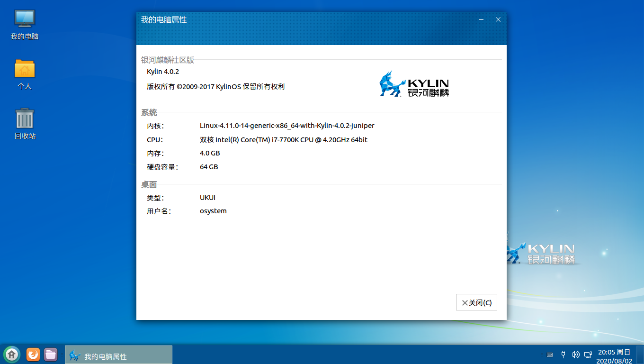Viewport: 644px width, 364px height.
Task: Launch the Firefox browser from taskbar
Action: pyautogui.click(x=33, y=354)
